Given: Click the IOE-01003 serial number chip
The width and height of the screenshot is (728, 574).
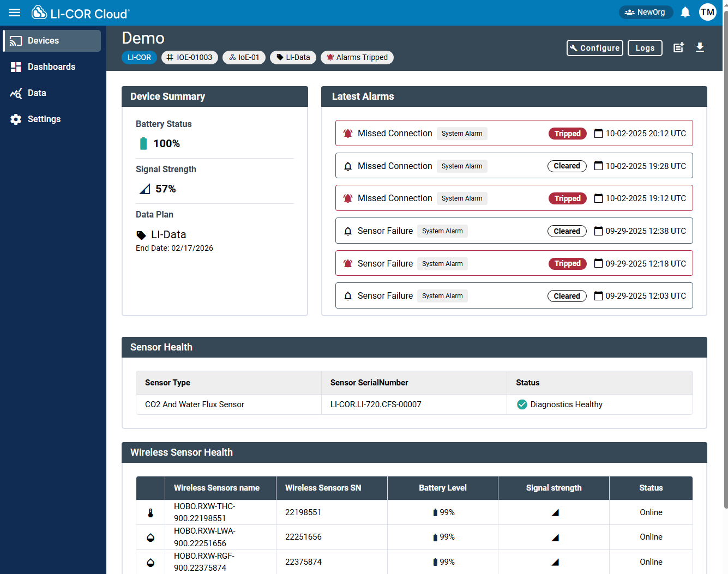Looking at the screenshot, I should (190, 57).
